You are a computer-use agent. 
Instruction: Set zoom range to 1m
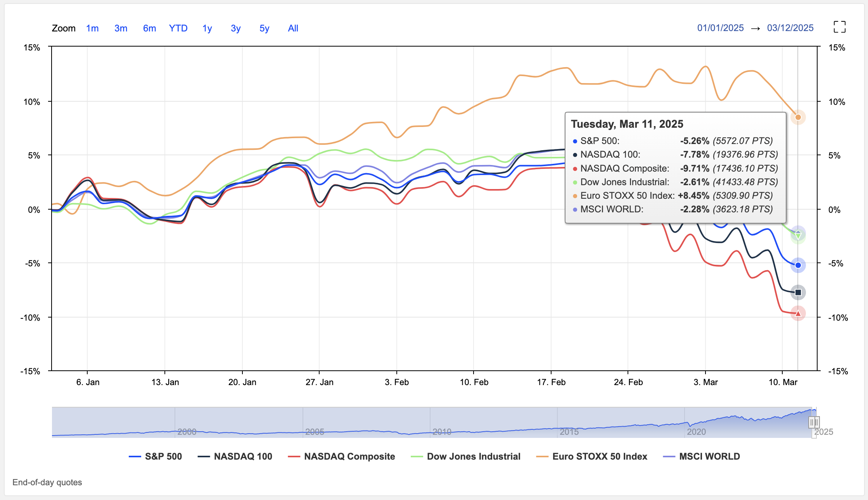pyautogui.click(x=92, y=28)
